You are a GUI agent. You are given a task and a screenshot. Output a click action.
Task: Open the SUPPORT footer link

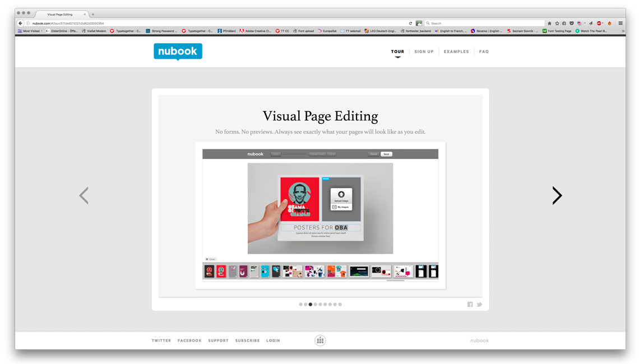tap(219, 340)
